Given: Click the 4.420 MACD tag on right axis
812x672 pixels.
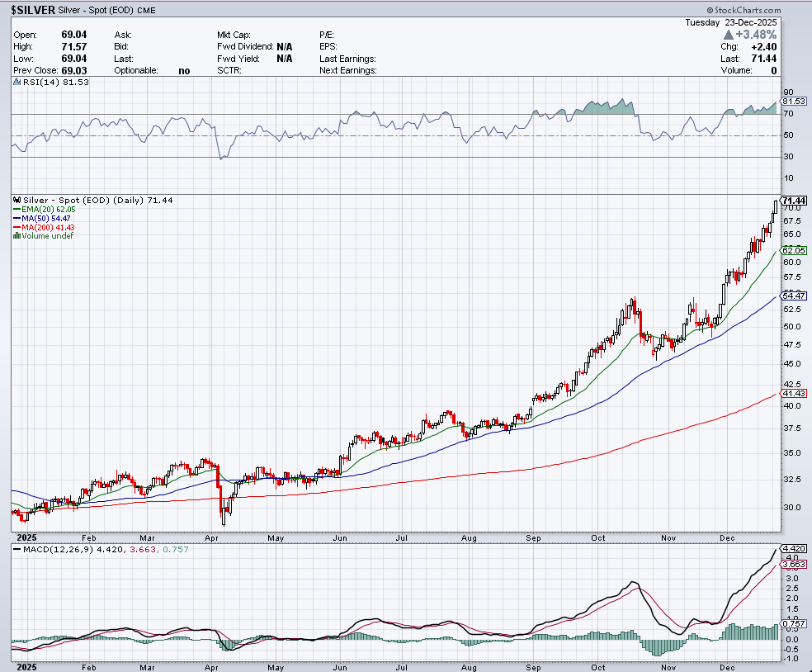Looking at the screenshot, I should 794,548.
